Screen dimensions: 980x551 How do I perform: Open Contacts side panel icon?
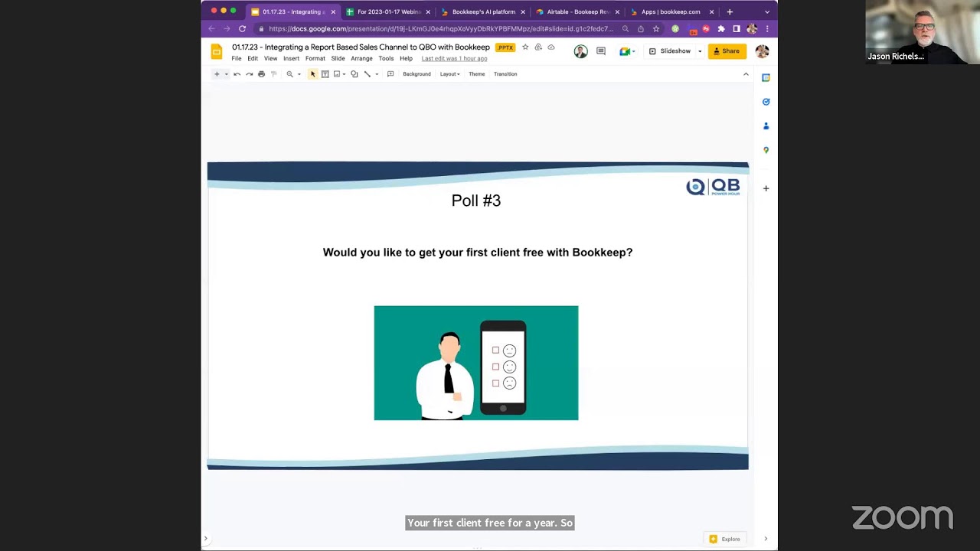[x=766, y=126]
